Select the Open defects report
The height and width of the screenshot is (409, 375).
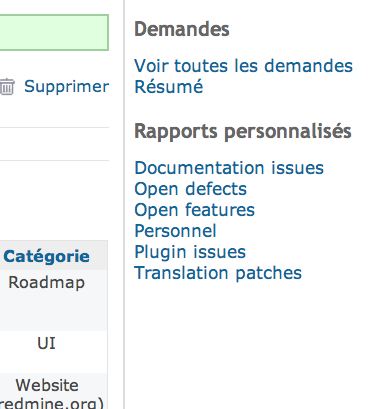(190, 189)
